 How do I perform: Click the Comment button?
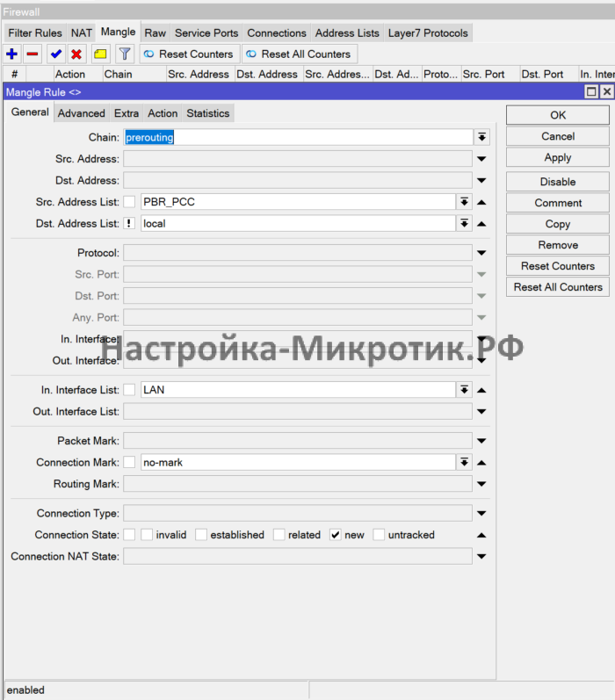click(557, 203)
